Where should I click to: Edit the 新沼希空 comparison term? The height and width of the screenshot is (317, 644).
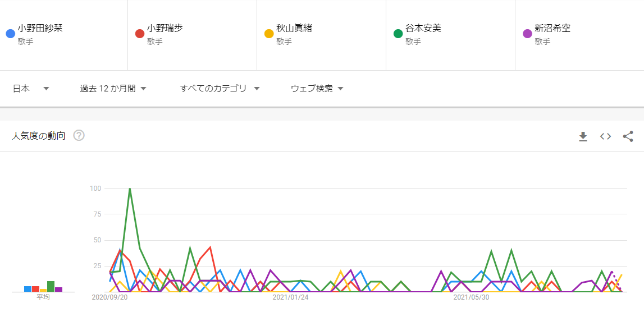coord(553,28)
